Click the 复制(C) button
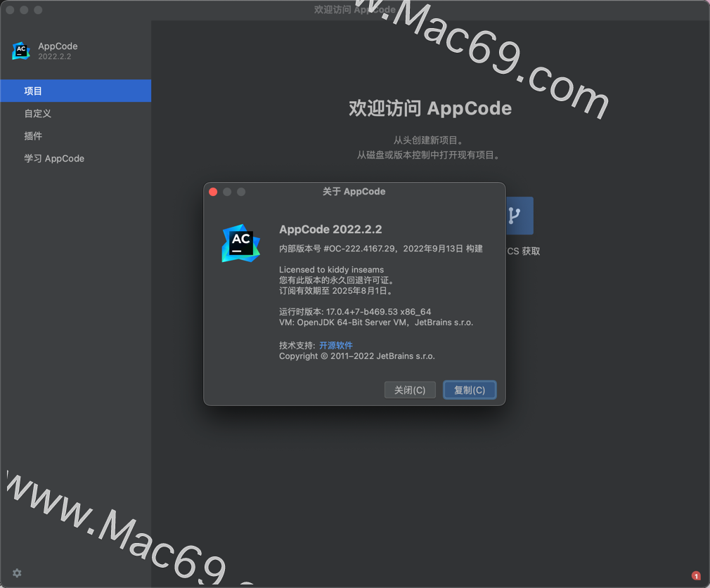710x588 pixels. pyautogui.click(x=470, y=390)
